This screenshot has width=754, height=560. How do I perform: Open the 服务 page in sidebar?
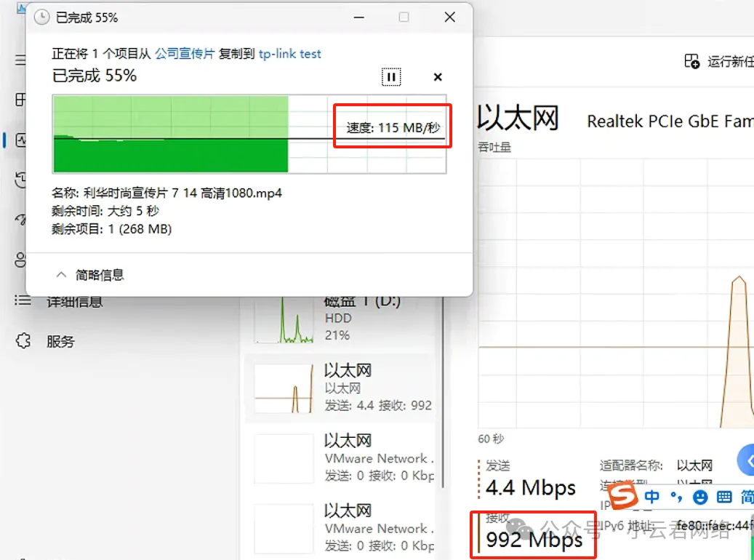[61, 341]
